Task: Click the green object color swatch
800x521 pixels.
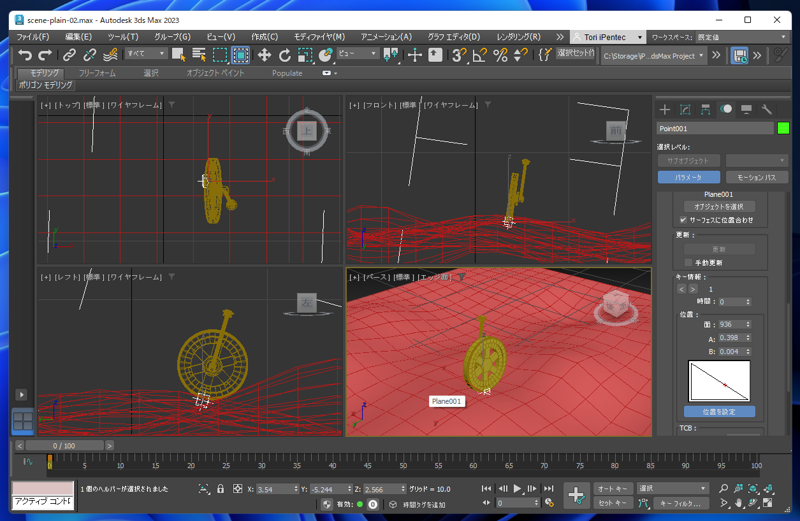Action: click(x=783, y=128)
